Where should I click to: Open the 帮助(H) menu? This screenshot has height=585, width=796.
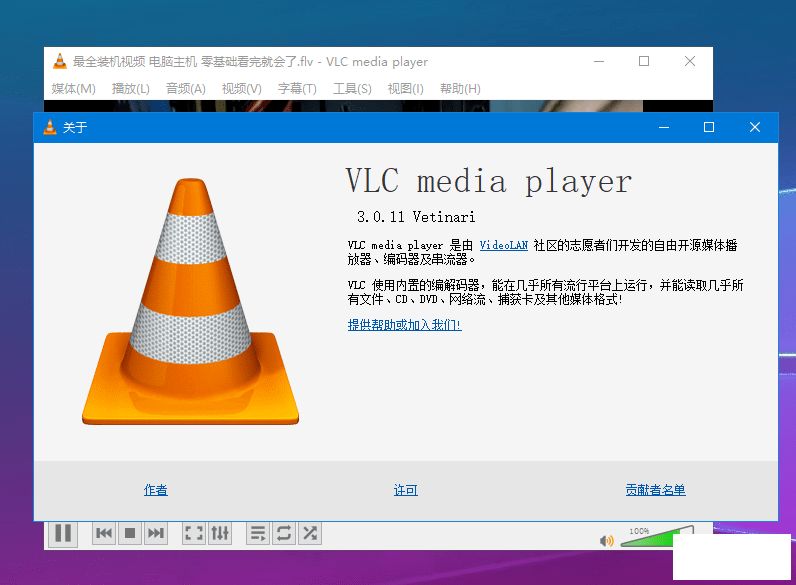[460, 89]
